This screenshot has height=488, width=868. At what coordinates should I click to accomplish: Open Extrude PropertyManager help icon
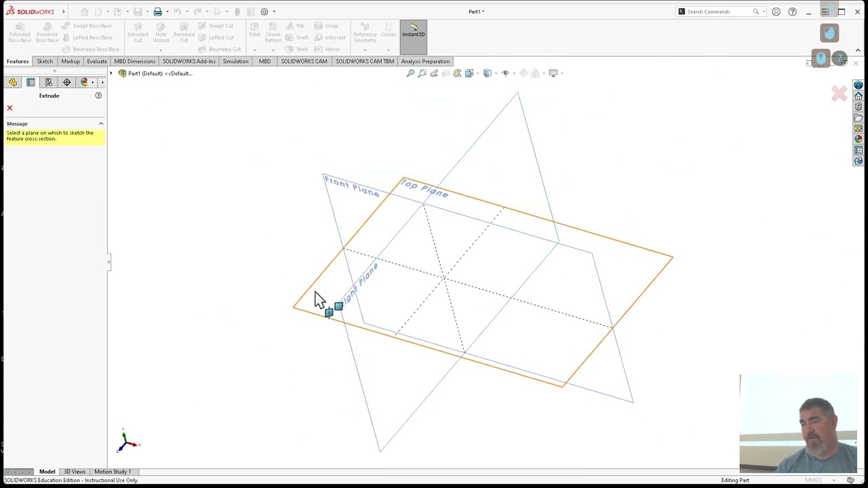click(98, 96)
